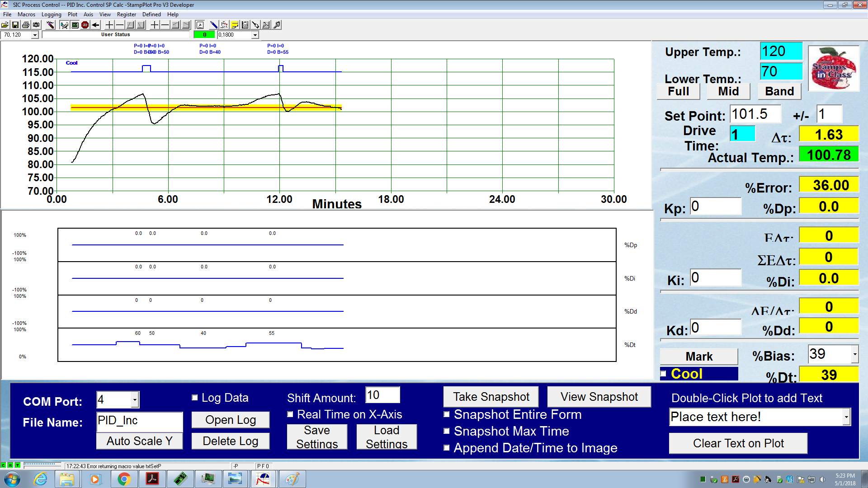Toggle the green plot data grid icon
The image size is (868, 488).
(75, 25)
